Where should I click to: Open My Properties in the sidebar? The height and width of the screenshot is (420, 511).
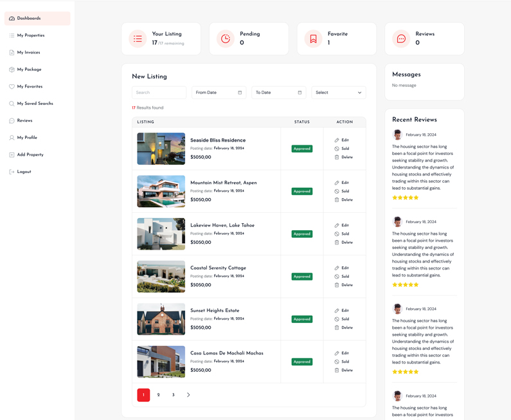pyautogui.click(x=30, y=35)
